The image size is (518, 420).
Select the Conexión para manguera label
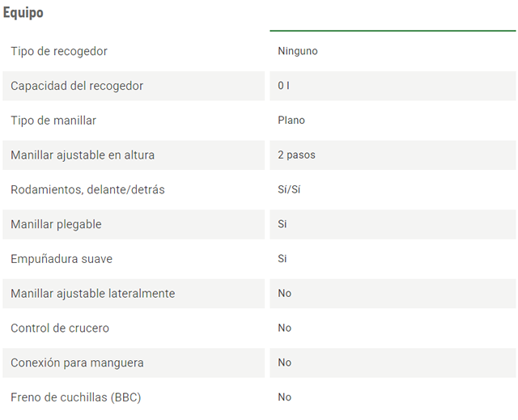[x=77, y=363]
